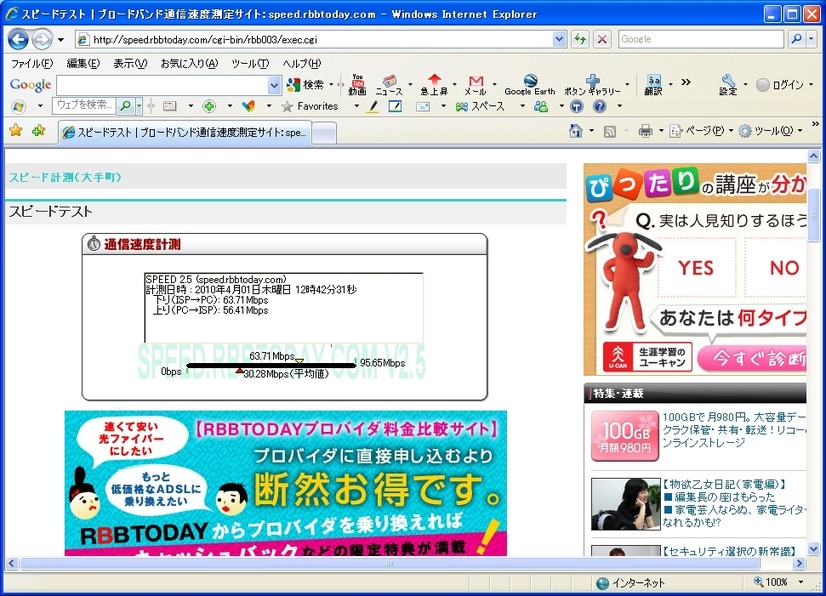Expand the search provider dropdown arrow
This screenshot has width=826, height=596.
(811, 39)
